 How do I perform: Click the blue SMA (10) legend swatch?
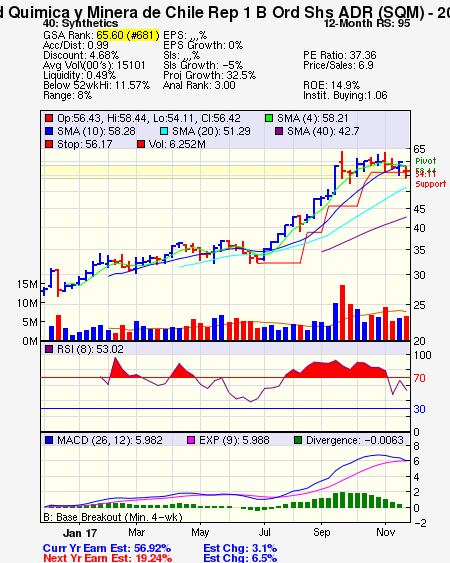[x=49, y=131]
